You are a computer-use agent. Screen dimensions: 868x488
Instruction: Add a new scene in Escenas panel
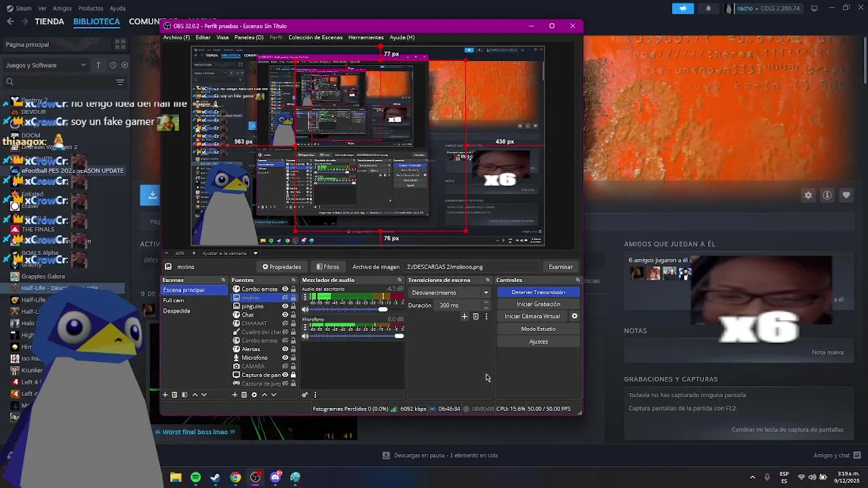(x=165, y=394)
